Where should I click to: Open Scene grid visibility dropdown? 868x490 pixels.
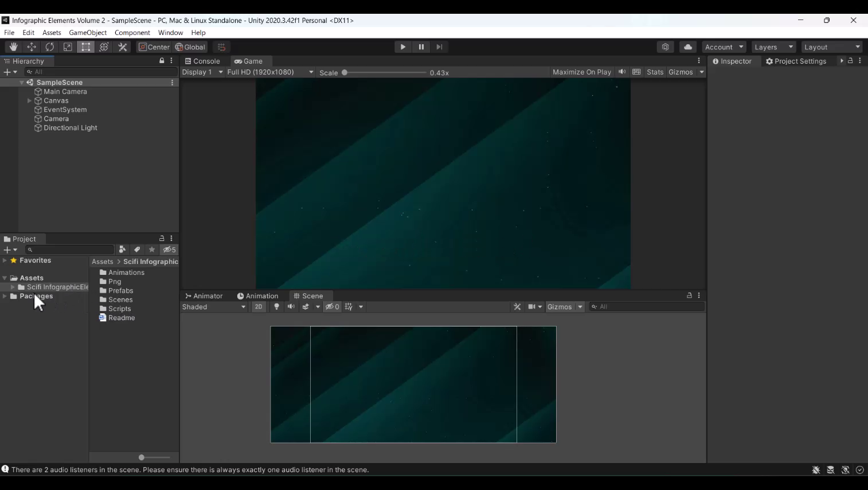click(361, 307)
